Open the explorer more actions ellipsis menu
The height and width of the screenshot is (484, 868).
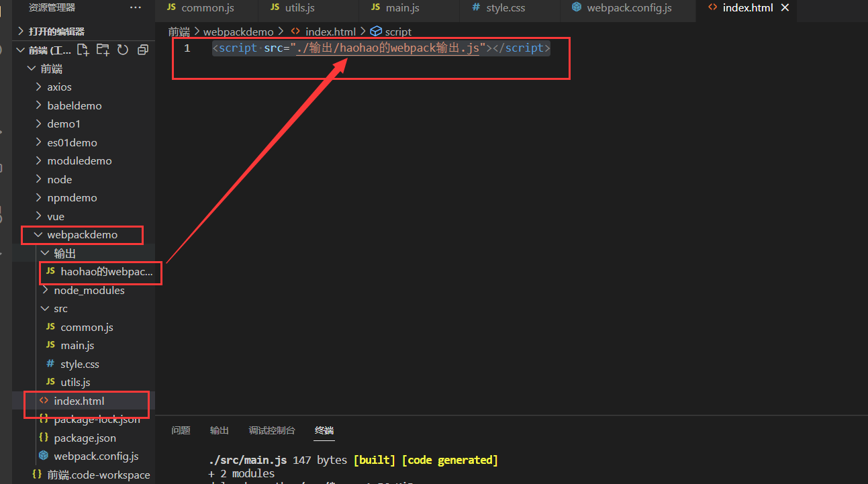[x=136, y=8]
